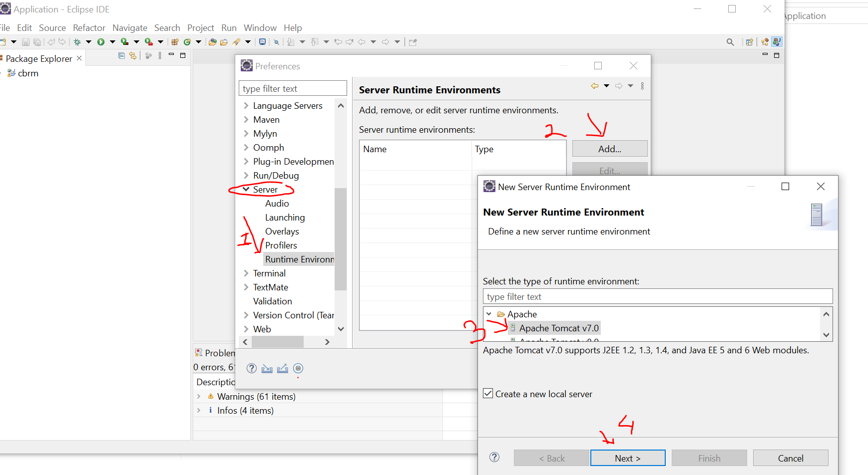Click Eclipse toolbar magnifier search icon
The image size is (868, 475).
[730, 42]
